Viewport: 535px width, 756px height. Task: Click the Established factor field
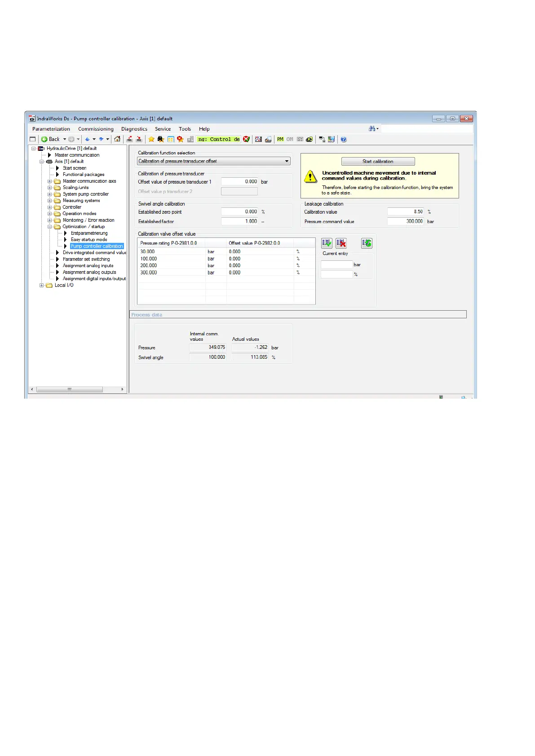(239, 221)
